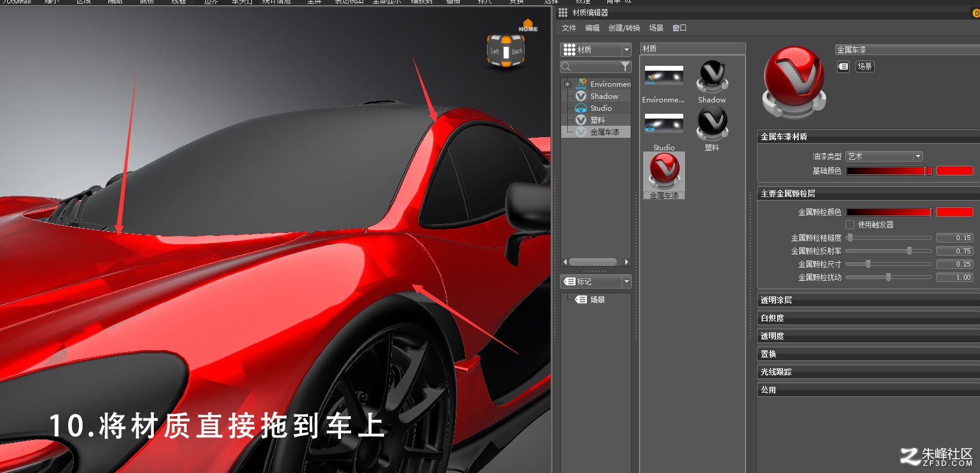The width and height of the screenshot is (980, 473).
Task: Click the 基础颜色 gradient slider
Action: click(x=889, y=171)
